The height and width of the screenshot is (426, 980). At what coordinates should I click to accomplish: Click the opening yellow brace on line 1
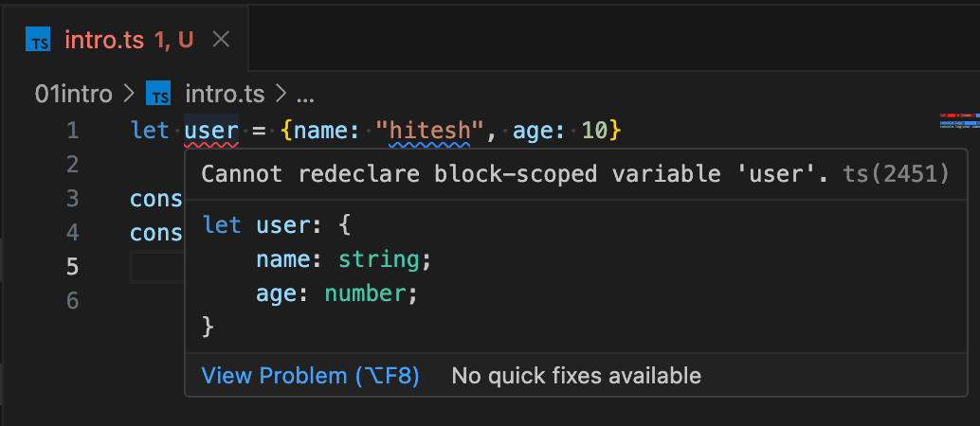click(x=287, y=131)
